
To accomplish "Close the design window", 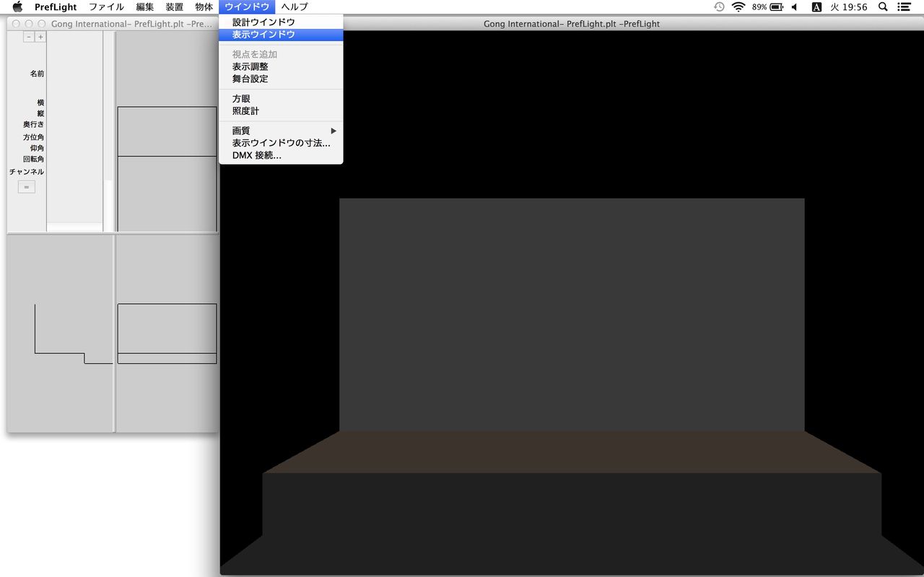I will pyautogui.click(x=16, y=24).
